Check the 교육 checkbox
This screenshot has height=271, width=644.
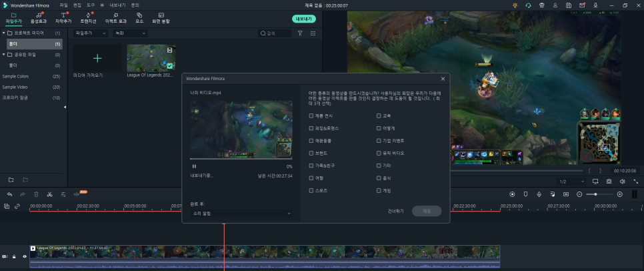(x=379, y=116)
